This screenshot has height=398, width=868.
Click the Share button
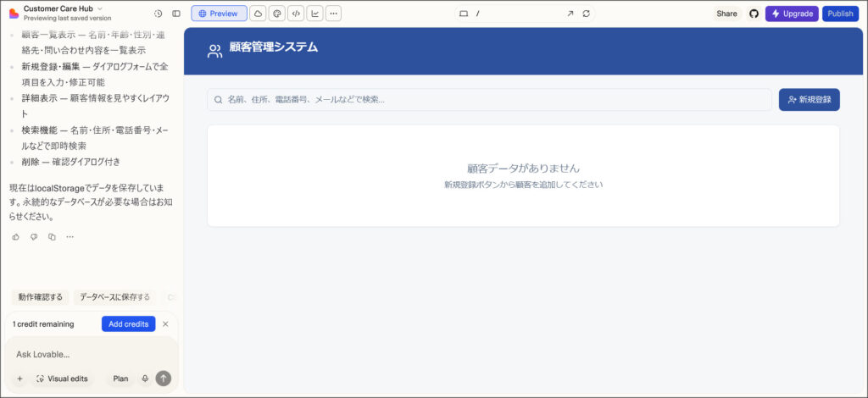coord(726,14)
